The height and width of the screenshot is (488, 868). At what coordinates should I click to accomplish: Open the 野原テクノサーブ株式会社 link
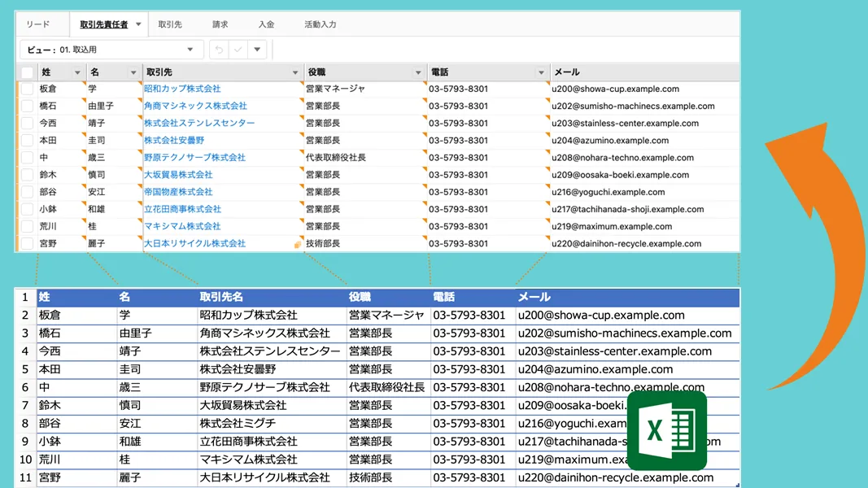[195, 157]
